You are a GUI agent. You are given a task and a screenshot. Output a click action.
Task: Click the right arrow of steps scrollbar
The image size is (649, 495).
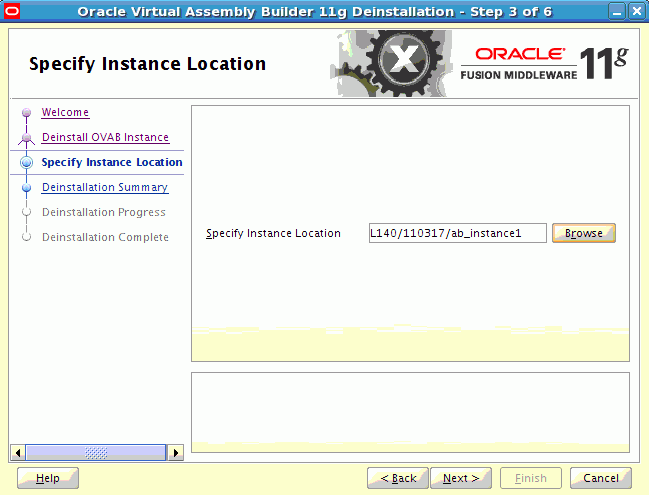pos(176,452)
